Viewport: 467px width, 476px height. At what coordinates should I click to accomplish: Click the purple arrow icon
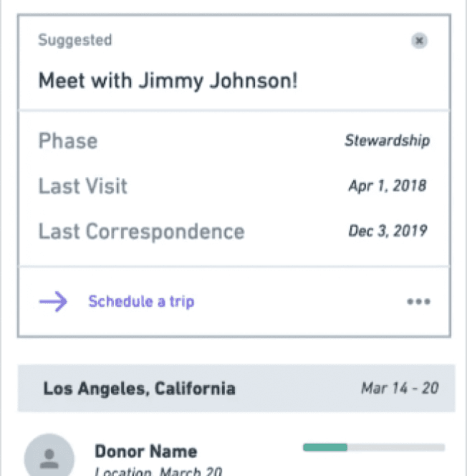pyautogui.click(x=53, y=302)
